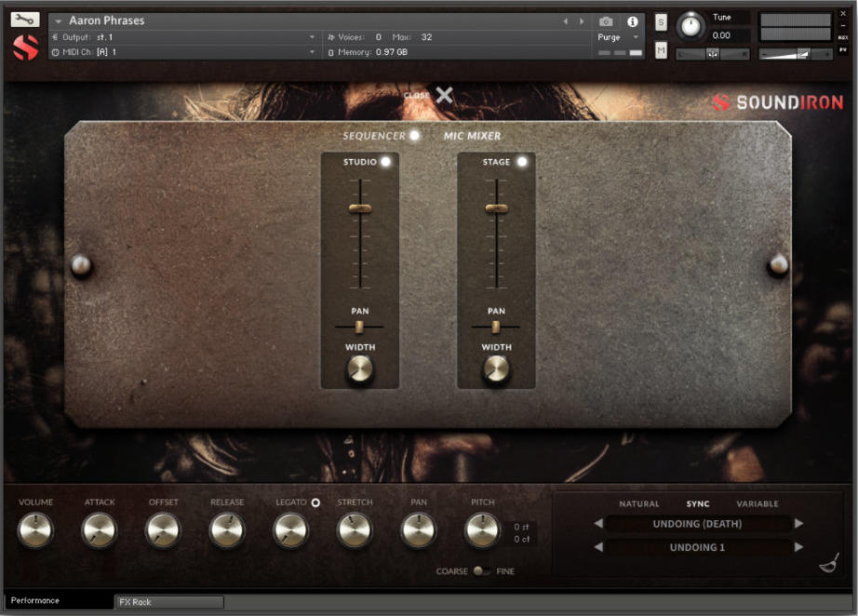Enable the STAGE microphone channel LED
This screenshot has height=616, width=858.
521,160
